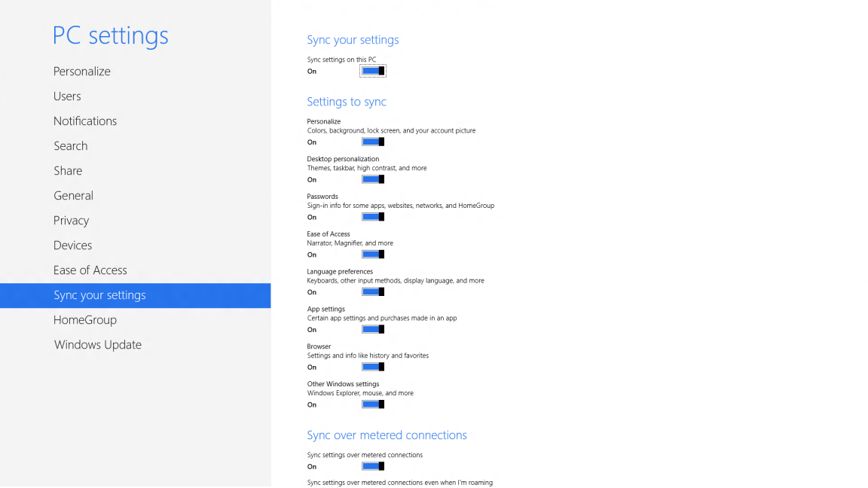The width and height of the screenshot is (868, 488).
Task: Select the General settings category
Action: click(74, 195)
